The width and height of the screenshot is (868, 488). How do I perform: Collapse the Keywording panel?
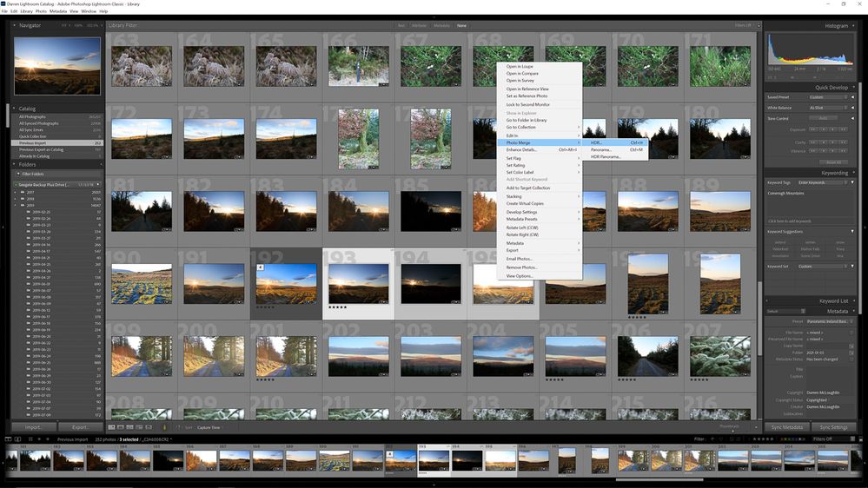click(x=853, y=173)
